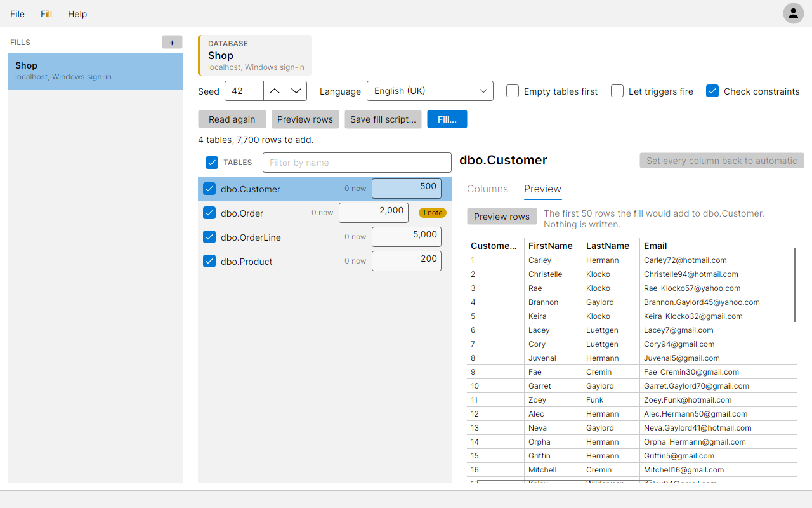Viewport: 812px width, 508px height.
Task: Uncheck dbo.Product table checkbox
Action: tap(209, 261)
